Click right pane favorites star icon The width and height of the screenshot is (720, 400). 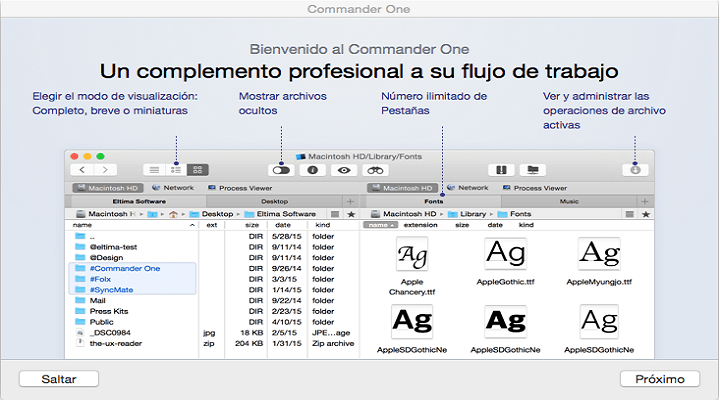[646, 214]
